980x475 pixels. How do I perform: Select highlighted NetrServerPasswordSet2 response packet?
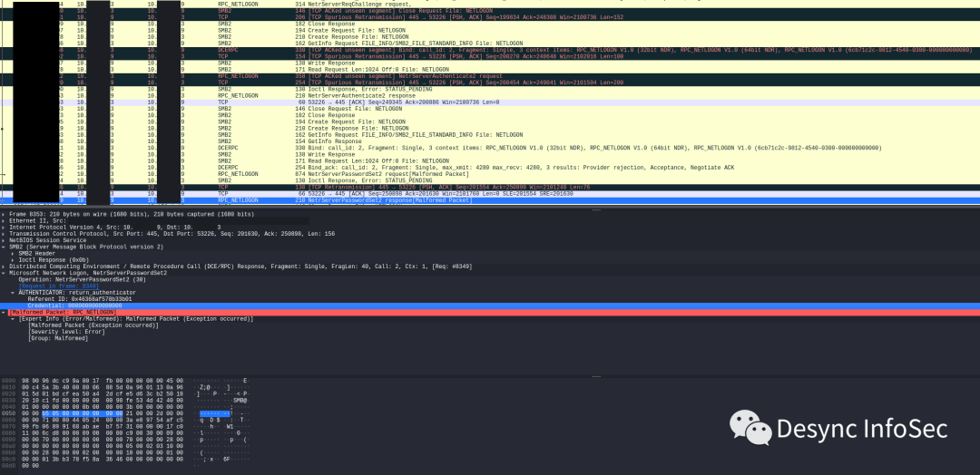pos(490,200)
